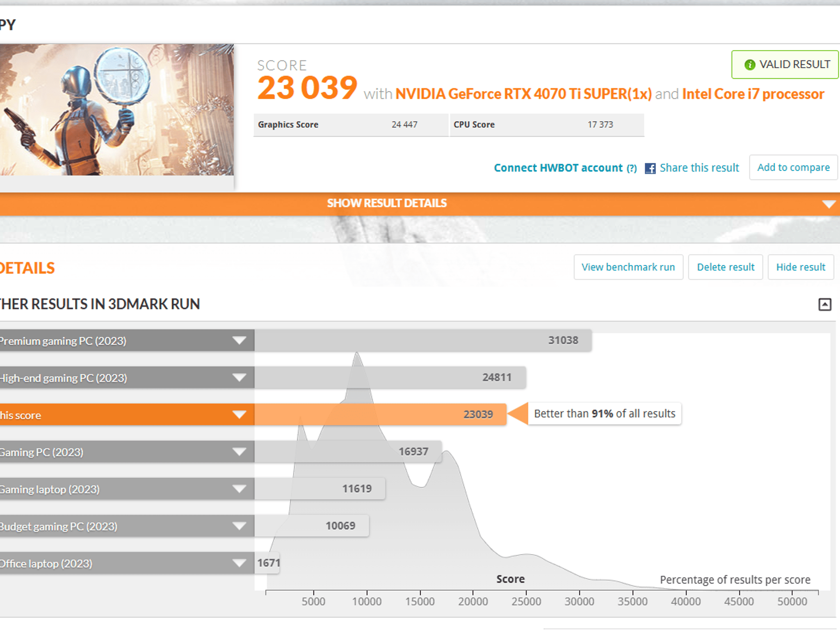The height and width of the screenshot is (630, 840).
Task: Expand the Budget gaming PC (2023) row
Action: tap(239, 526)
